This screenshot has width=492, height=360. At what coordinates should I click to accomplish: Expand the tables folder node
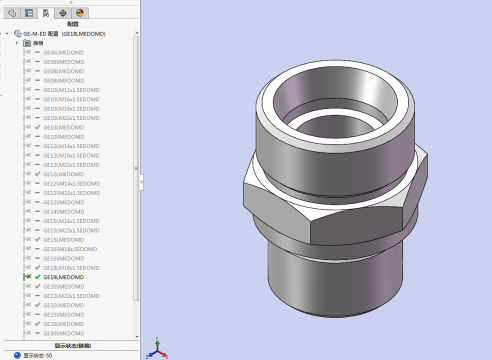point(17,43)
